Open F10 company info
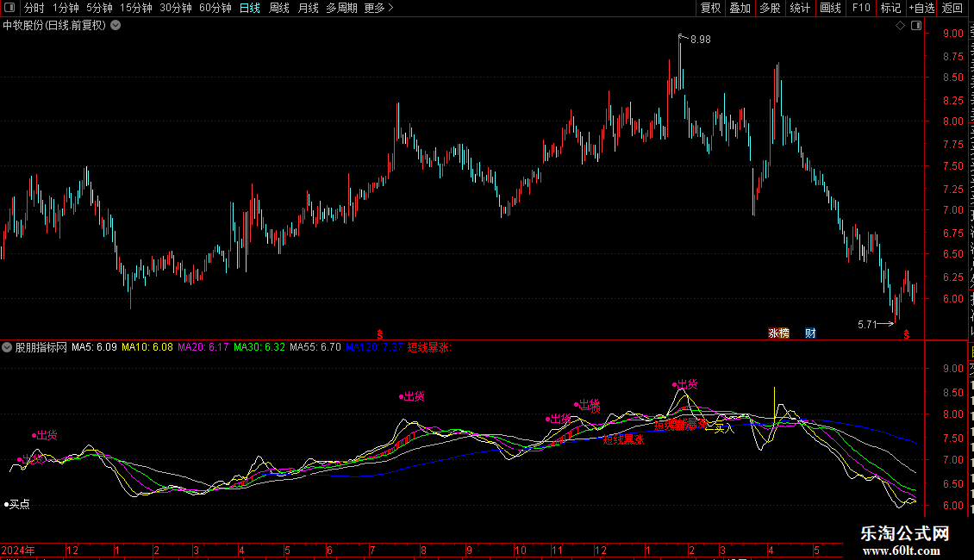The image size is (974, 560). click(x=861, y=8)
